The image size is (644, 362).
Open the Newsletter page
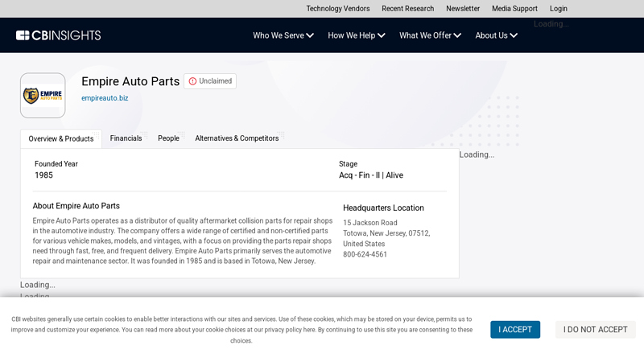click(x=463, y=9)
